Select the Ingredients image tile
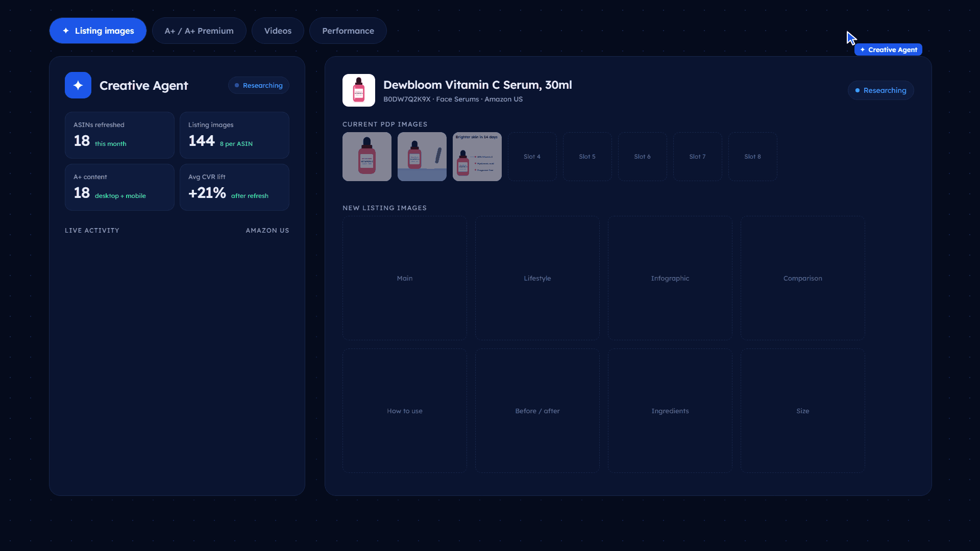 coord(670,411)
